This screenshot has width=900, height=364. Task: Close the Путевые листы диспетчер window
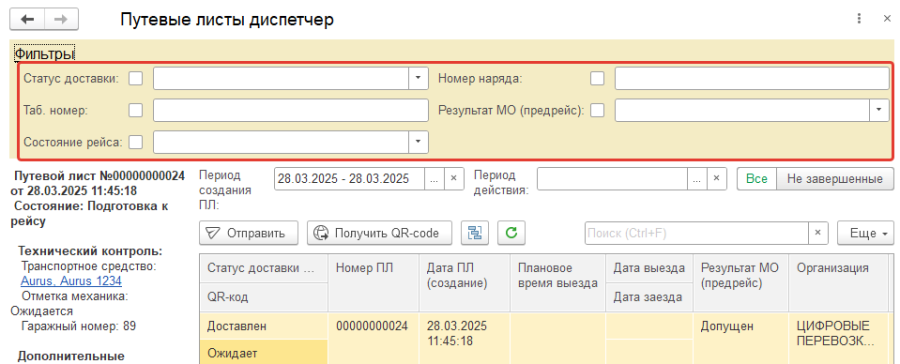point(887,19)
